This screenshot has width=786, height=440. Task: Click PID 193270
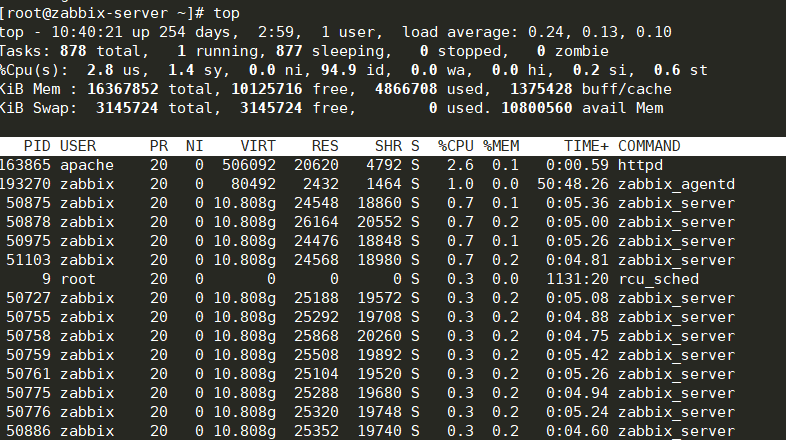[25, 184]
